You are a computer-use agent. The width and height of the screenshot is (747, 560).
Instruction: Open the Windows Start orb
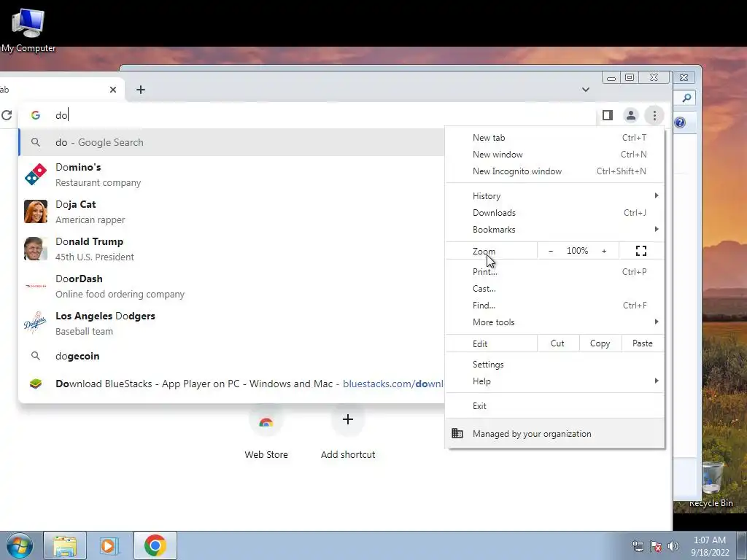point(20,545)
